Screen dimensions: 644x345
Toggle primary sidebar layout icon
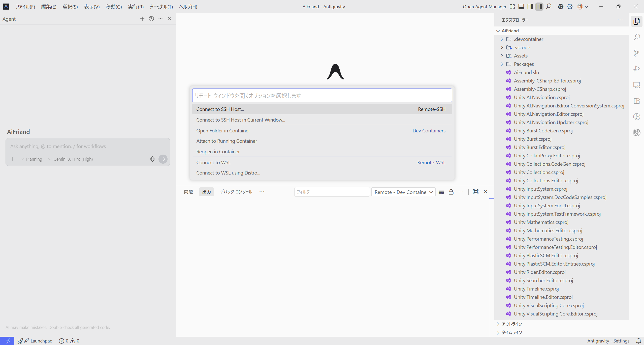coord(530,7)
